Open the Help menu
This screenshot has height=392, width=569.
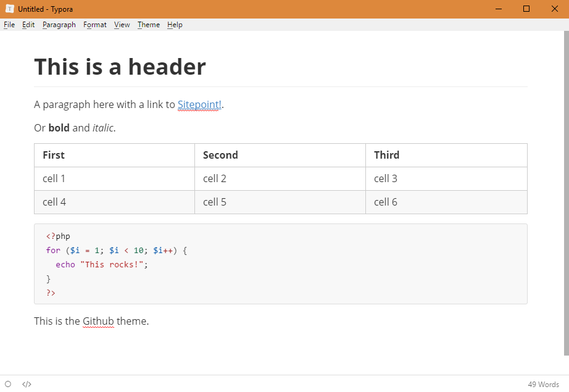pyautogui.click(x=175, y=25)
